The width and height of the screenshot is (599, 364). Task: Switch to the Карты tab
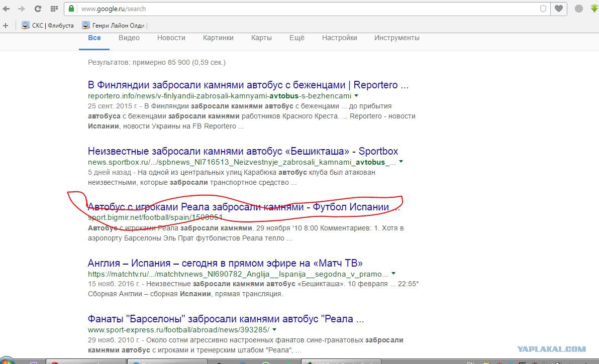[261, 38]
